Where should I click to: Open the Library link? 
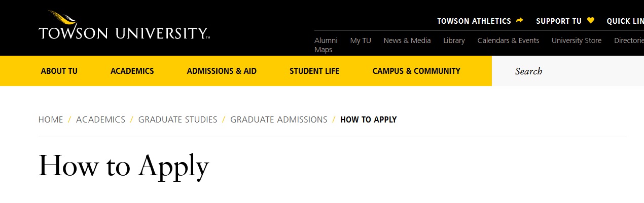tap(454, 40)
